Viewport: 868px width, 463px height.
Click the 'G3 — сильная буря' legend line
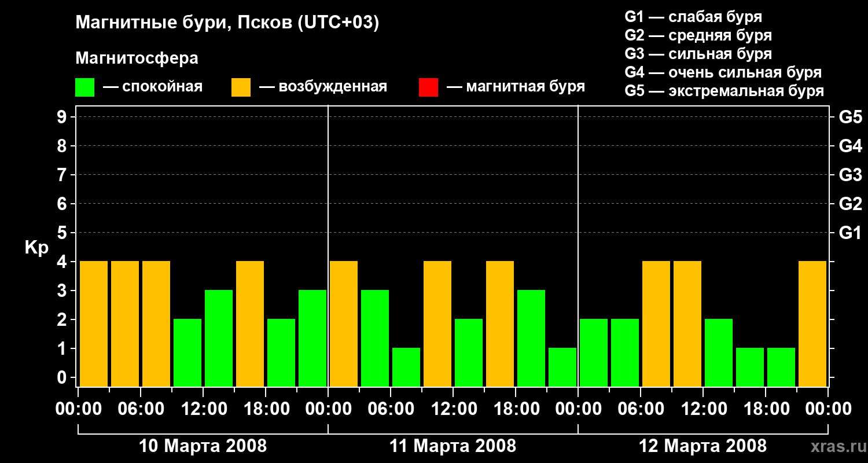698,54
